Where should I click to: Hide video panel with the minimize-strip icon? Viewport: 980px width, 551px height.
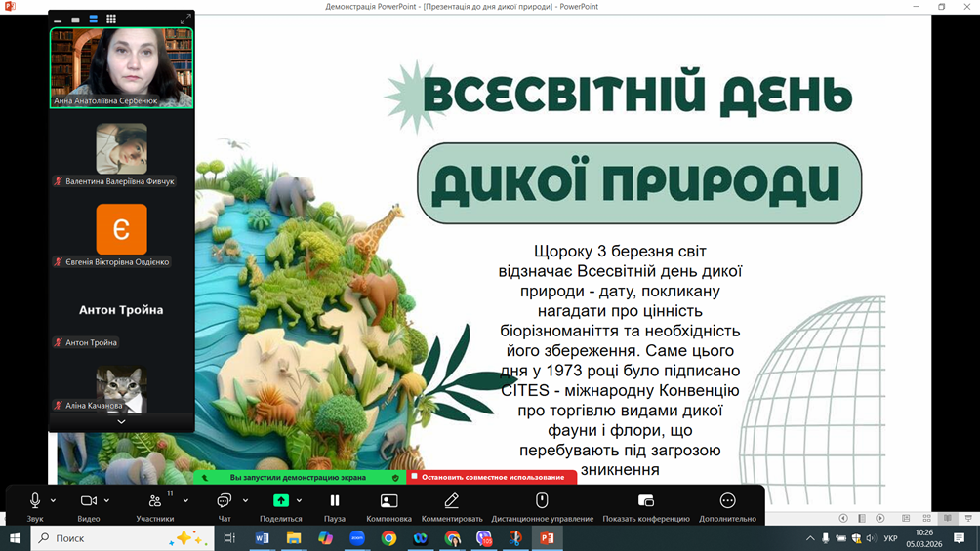pyautogui.click(x=59, y=20)
